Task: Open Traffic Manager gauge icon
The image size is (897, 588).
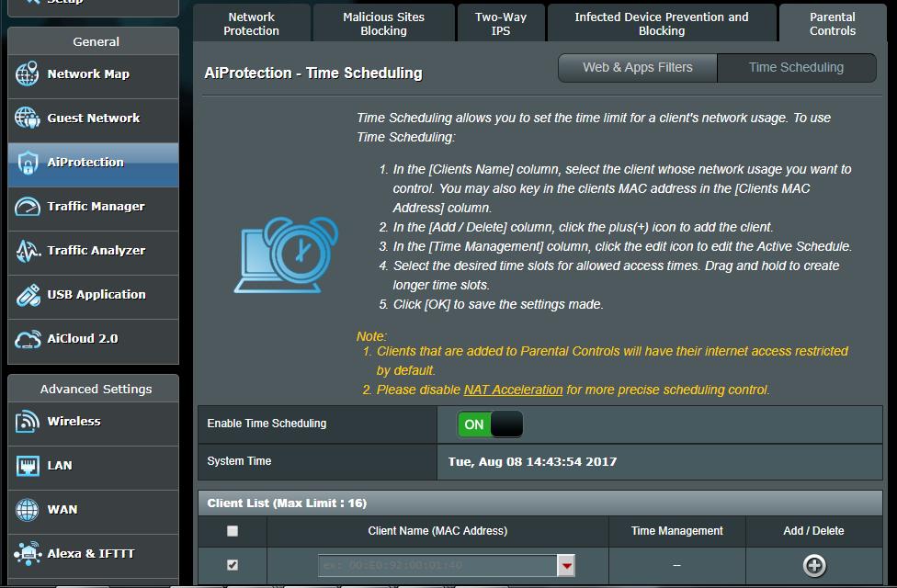Action: click(27, 207)
